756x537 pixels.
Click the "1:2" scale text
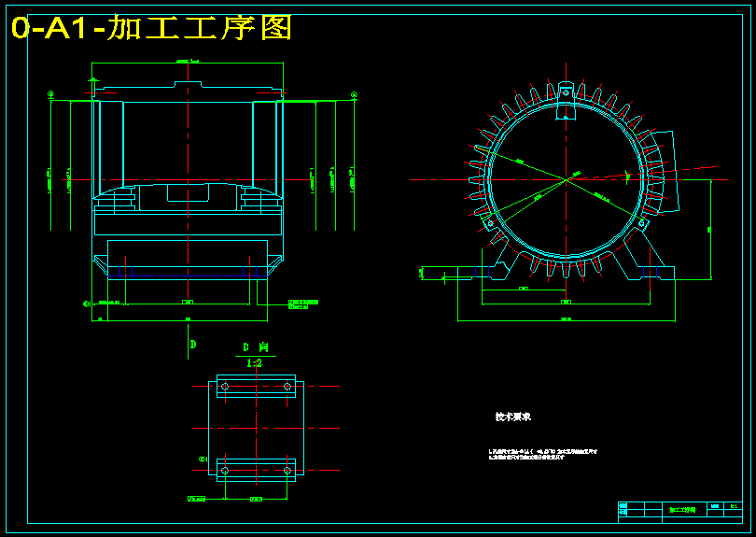coord(255,362)
